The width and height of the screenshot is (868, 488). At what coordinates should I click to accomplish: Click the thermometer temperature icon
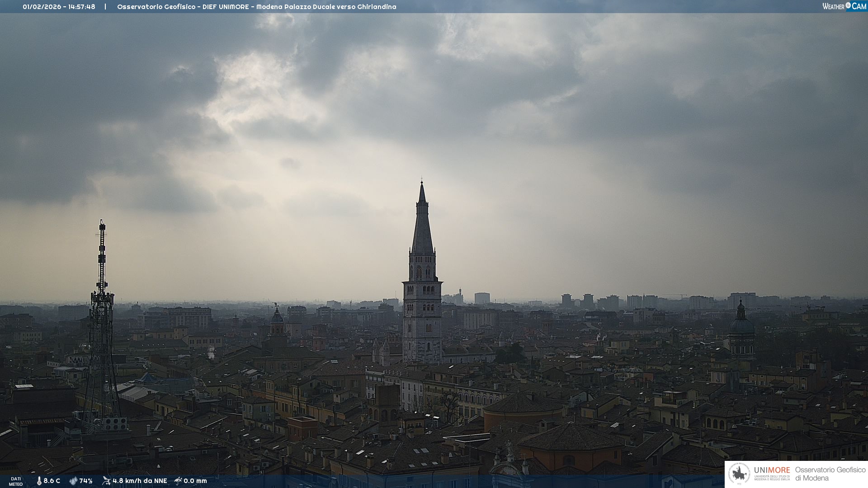(x=39, y=481)
